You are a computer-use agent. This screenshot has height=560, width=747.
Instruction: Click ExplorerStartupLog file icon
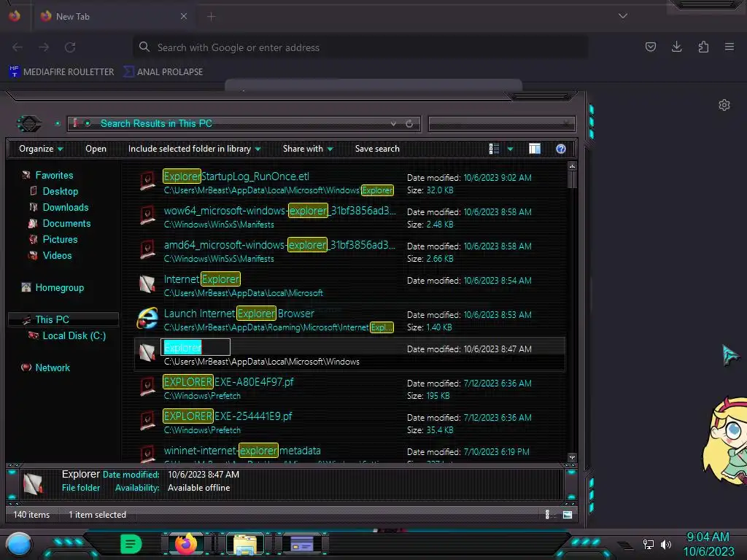147,182
